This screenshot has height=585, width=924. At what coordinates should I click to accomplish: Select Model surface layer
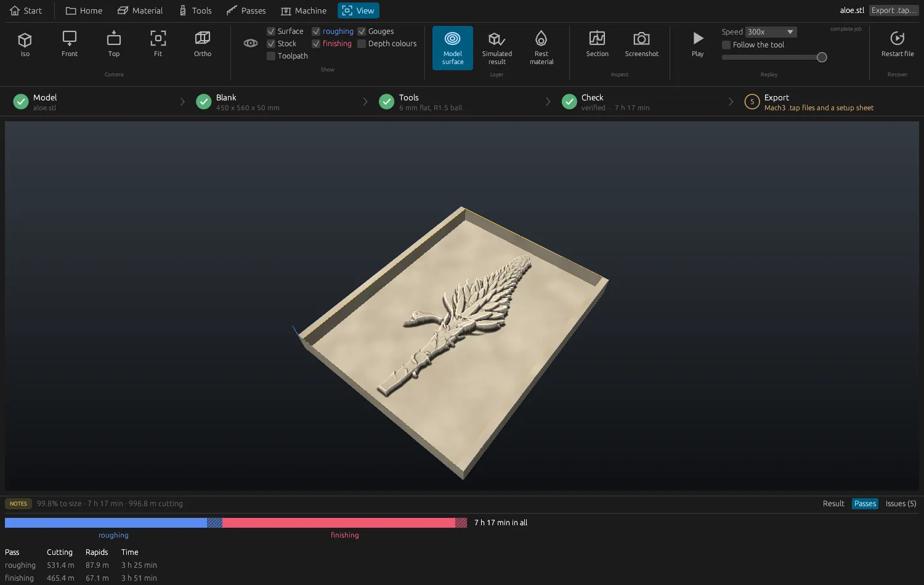pyautogui.click(x=453, y=48)
